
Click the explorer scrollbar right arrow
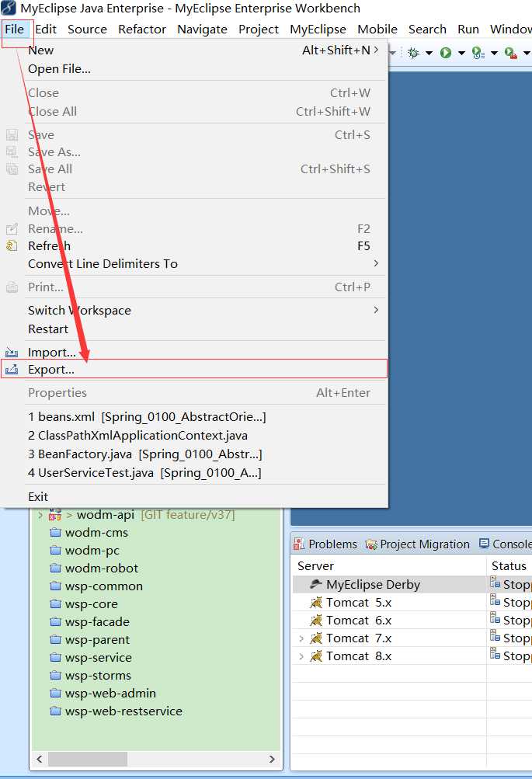tap(272, 759)
